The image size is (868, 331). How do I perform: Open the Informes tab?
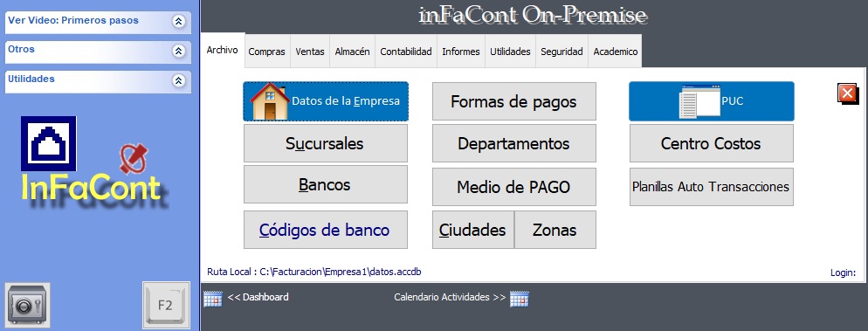[460, 52]
